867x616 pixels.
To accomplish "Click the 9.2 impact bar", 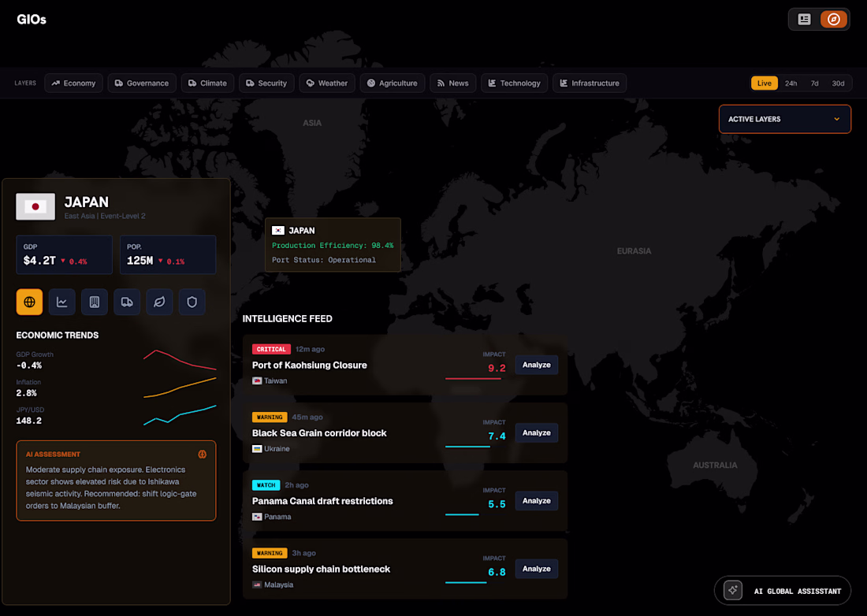I will click(473, 378).
